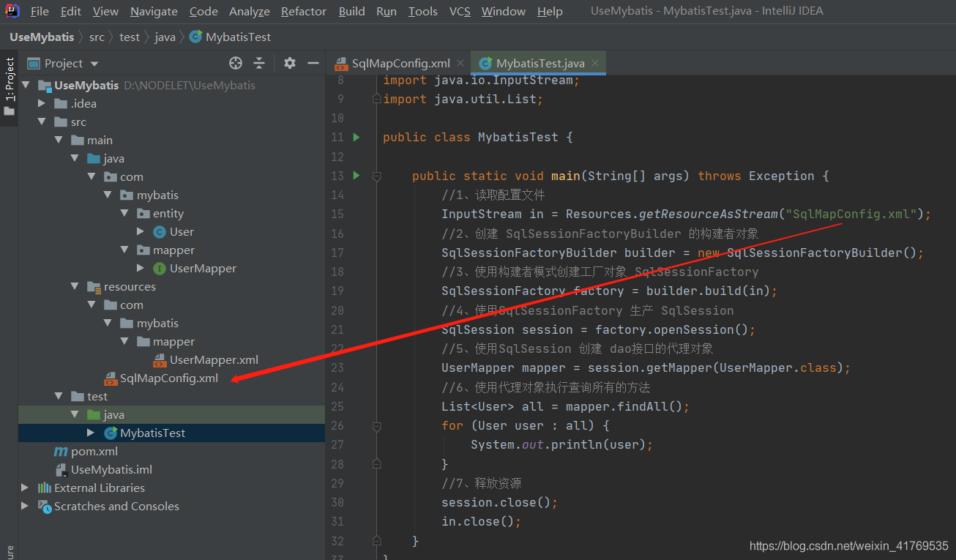Screen dimensions: 956x560
Task: Click the import fold marker on line 9
Action: tap(376, 99)
